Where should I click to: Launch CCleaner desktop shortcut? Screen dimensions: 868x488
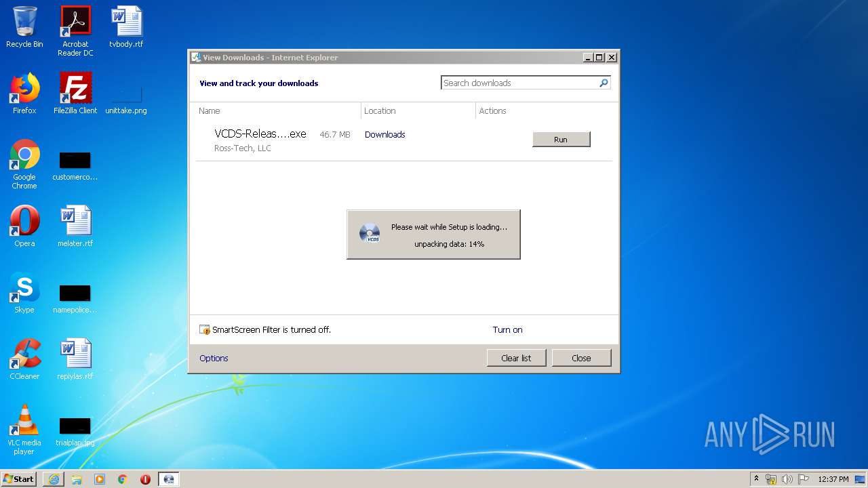24,359
